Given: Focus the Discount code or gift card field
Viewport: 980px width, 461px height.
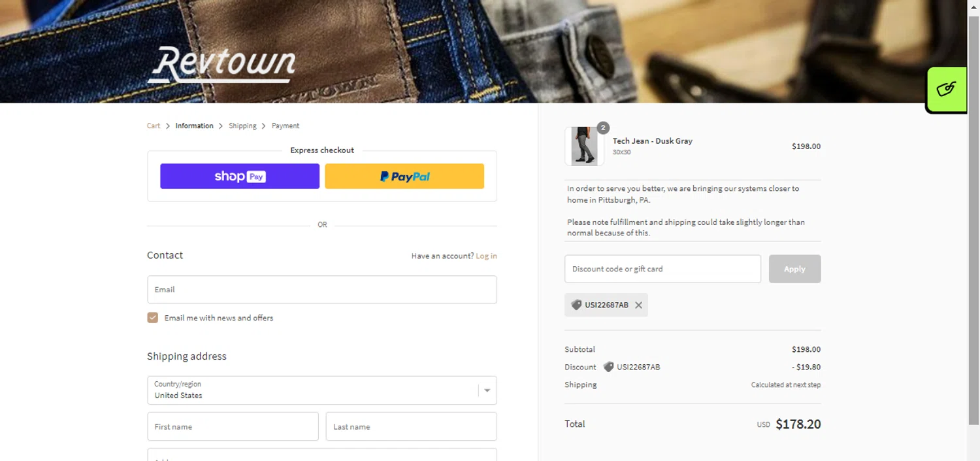Looking at the screenshot, I should pyautogui.click(x=662, y=269).
